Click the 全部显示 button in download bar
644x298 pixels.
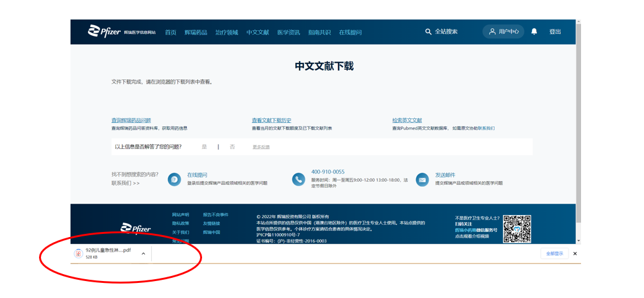tap(555, 254)
